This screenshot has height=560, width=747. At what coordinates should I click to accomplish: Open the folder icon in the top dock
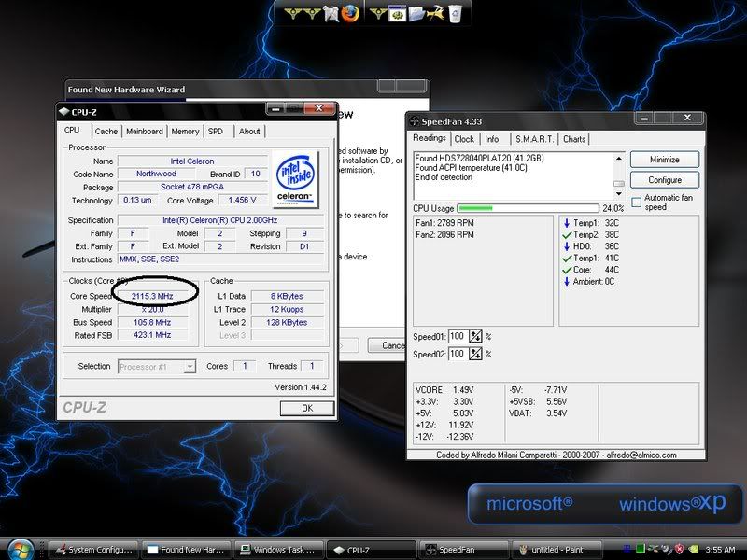[415, 13]
